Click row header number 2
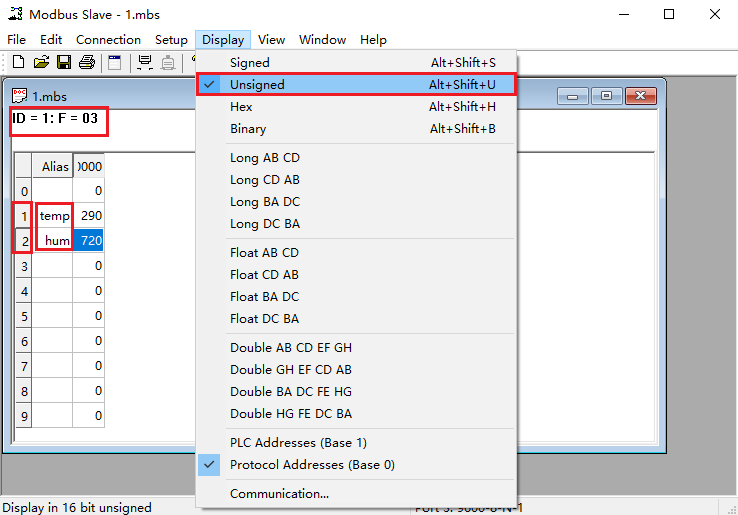738x515 pixels. [x=24, y=241]
